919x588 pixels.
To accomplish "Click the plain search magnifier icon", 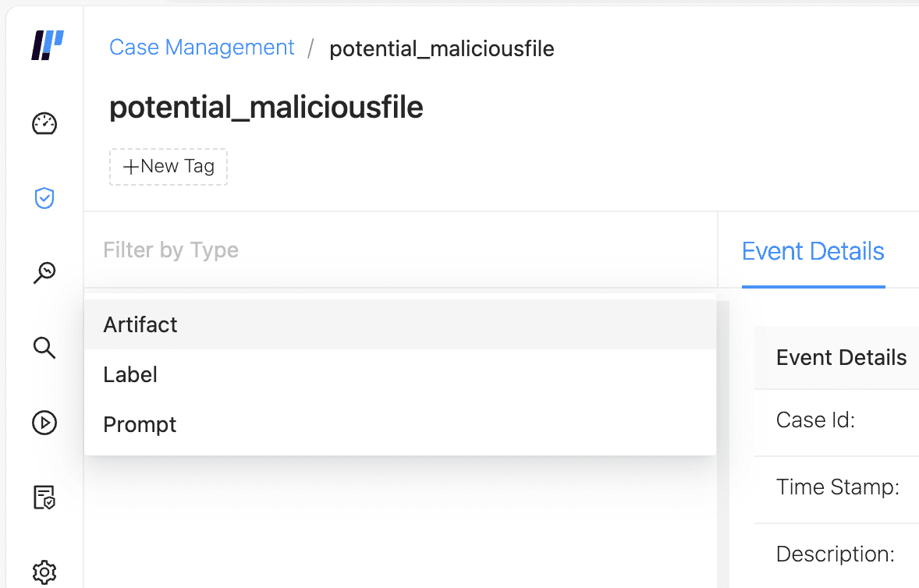I will click(44, 348).
